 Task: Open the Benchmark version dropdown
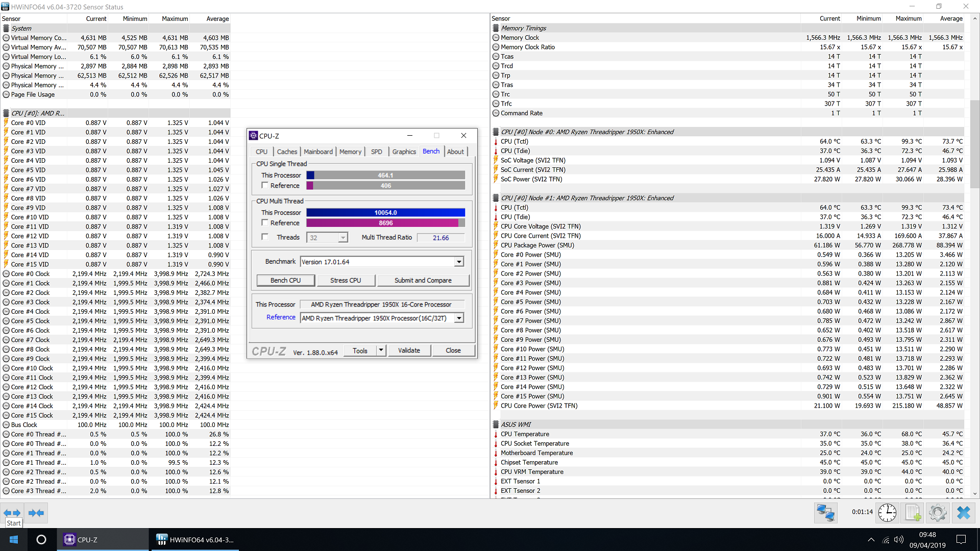pos(459,262)
